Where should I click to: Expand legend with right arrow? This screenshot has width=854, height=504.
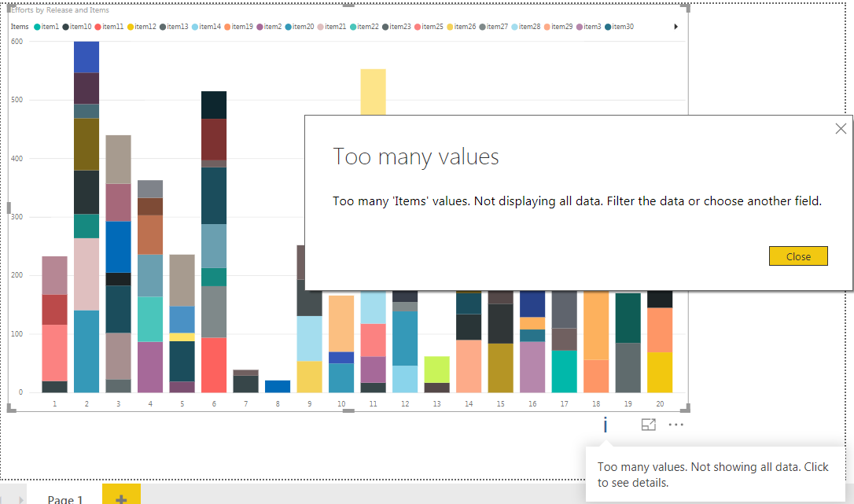pos(676,27)
